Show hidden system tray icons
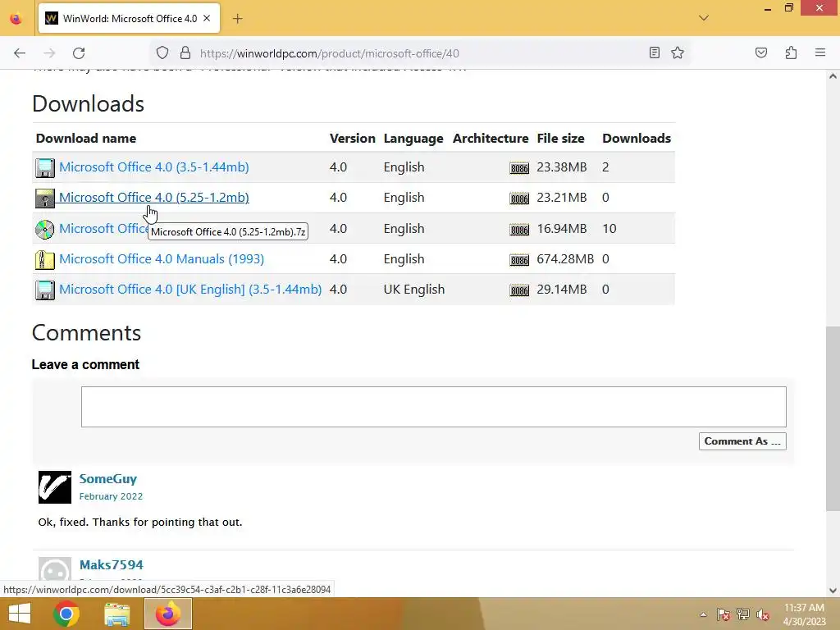This screenshot has width=840, height=630. (x=703, y=614)
